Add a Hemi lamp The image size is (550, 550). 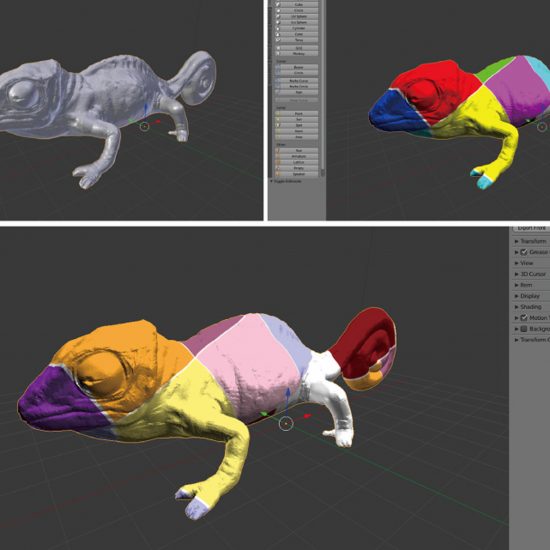coord(297,131)
